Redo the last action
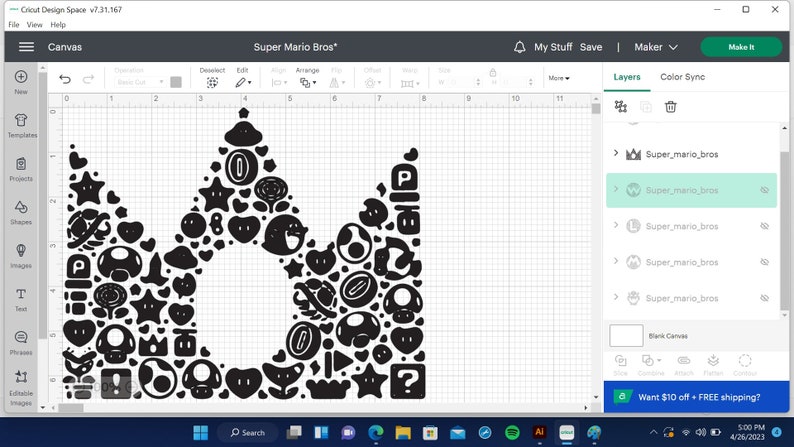Image resolution: width=794 pixels, height=447 pixels. [88, 79]
